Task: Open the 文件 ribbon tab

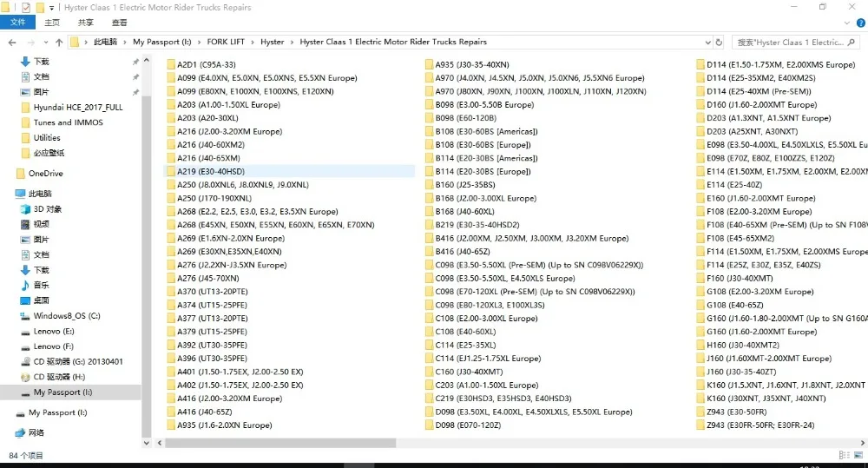Action: (17, 23)
